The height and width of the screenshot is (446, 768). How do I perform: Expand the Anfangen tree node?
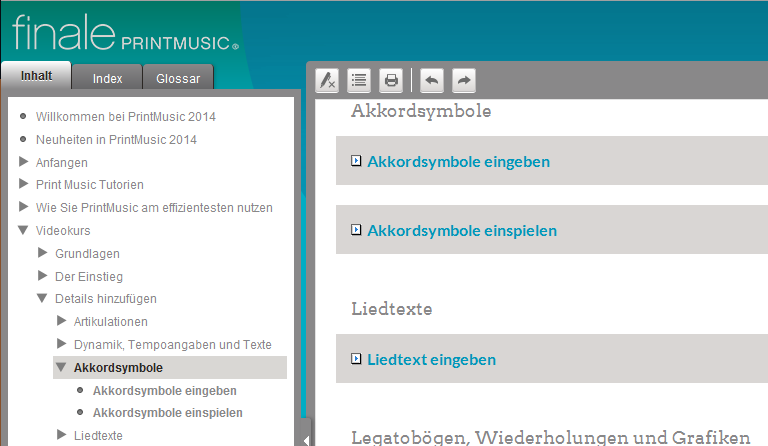24,162
